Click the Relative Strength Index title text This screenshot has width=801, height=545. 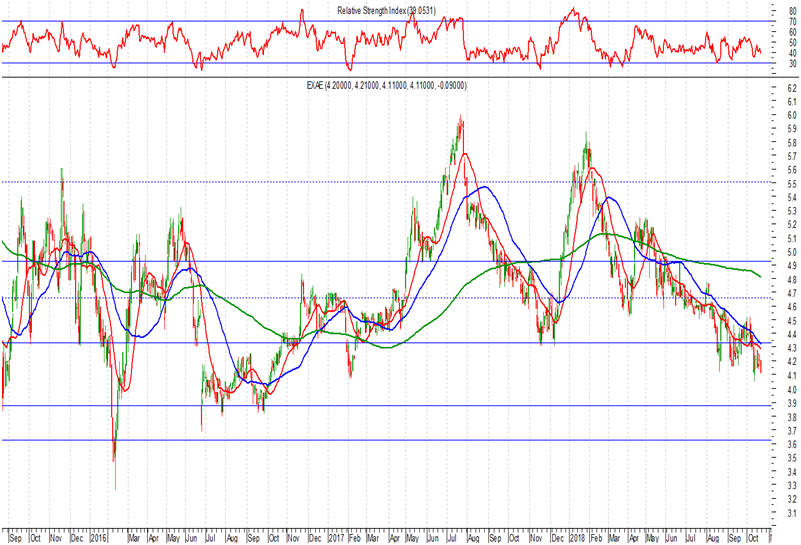(386, 10)
